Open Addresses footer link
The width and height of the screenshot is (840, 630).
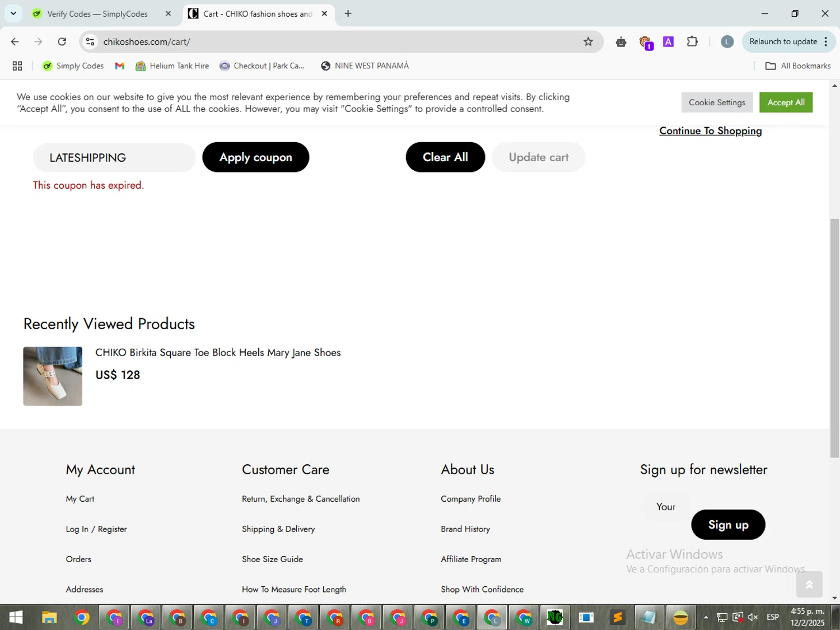click(x=85, y=590)
